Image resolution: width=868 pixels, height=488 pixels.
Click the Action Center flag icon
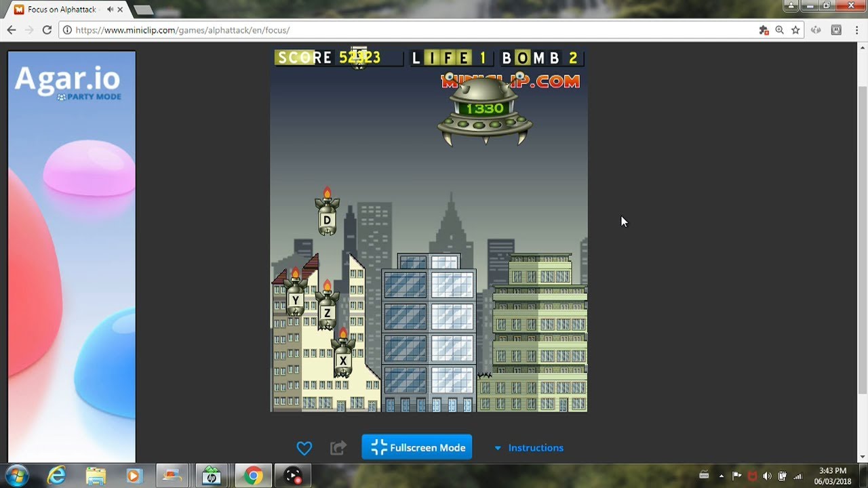736,476
